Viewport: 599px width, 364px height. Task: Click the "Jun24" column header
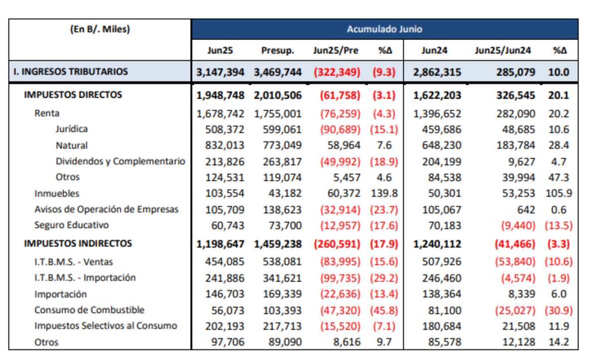[x=433, y=51]
